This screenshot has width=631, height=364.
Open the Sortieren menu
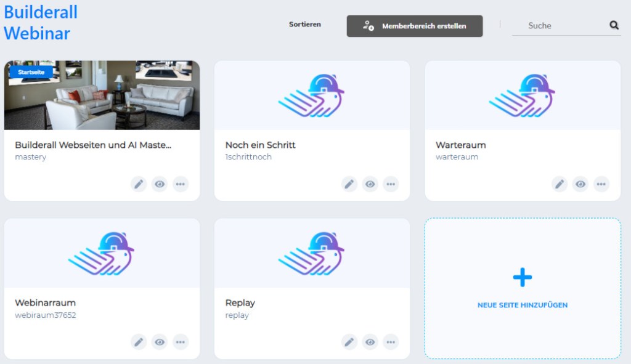[305, 25]
